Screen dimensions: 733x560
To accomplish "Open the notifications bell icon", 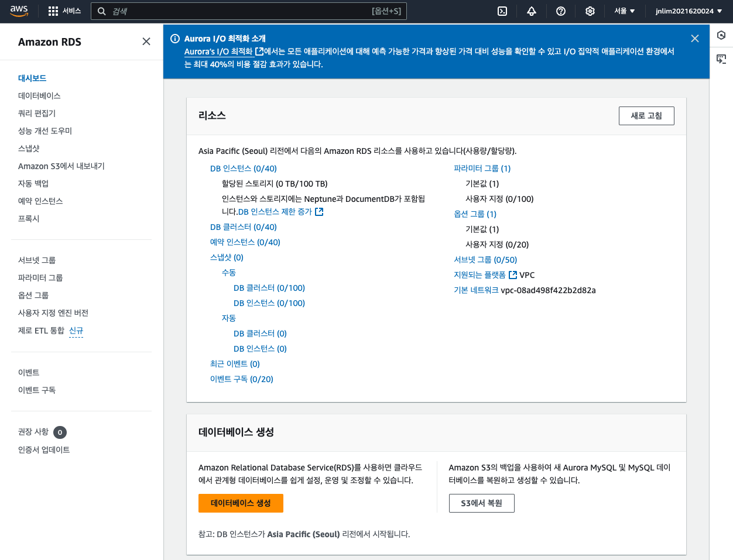I will [x=532, y=11].
